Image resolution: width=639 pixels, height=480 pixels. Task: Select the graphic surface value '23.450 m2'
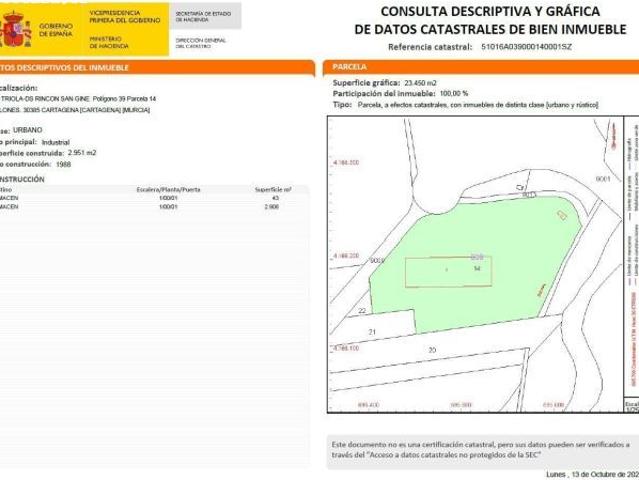tap(420, 83)
